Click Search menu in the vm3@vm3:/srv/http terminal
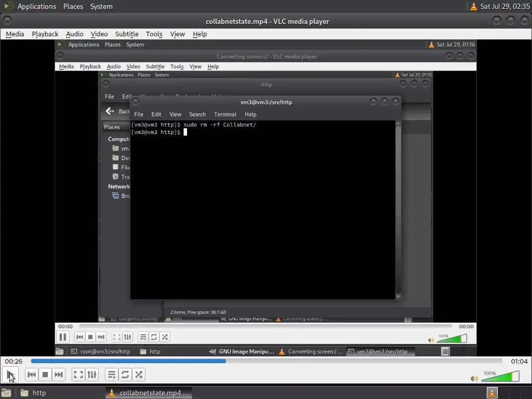This screenshot has width=532, height=399. pyautogui.click(x=197, y=114)
